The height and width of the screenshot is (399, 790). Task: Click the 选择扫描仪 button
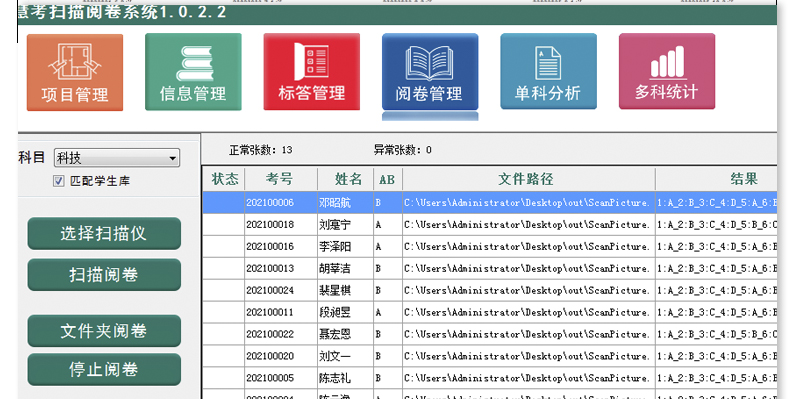104,233
